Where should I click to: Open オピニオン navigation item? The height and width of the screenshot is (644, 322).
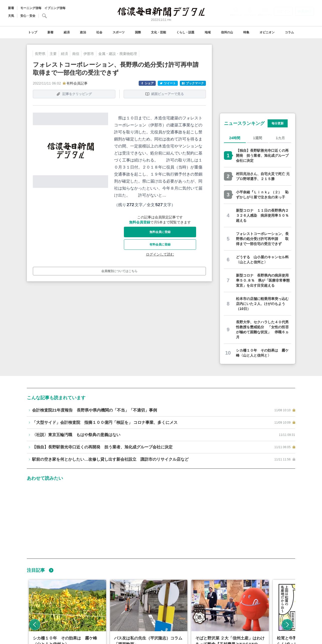coord(267,32)
